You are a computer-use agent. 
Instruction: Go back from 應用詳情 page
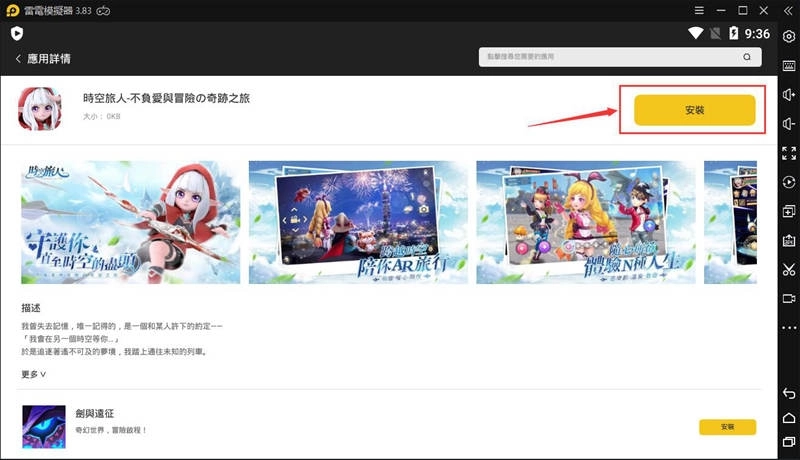click(18, 59)
